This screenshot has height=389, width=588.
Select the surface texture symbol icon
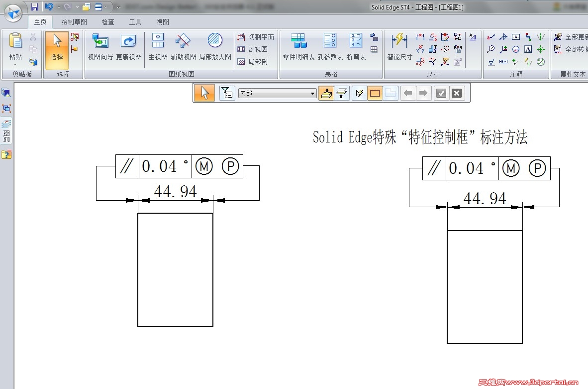coord(491,62)
